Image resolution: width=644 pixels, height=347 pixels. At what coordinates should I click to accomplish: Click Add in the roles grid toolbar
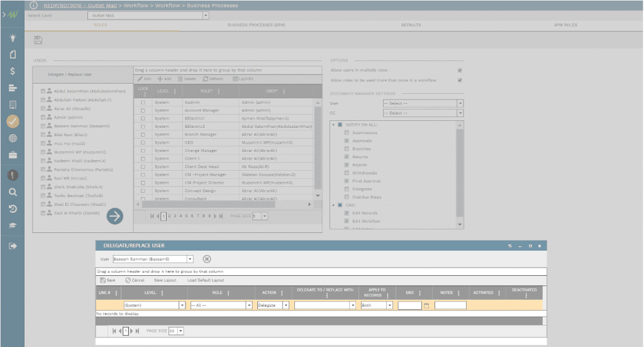(164, 79)
